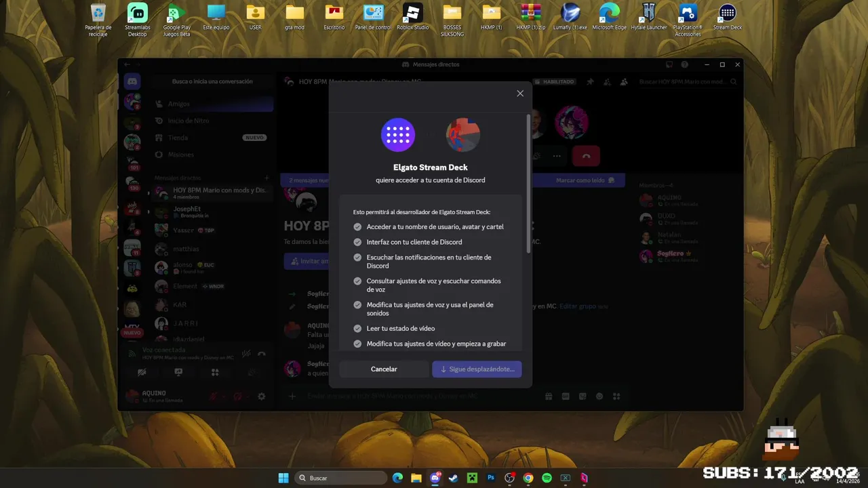Open Roblox Studio desktop shortcut
Viewport: 868px width, 488px height.
(x=412, y=17)
